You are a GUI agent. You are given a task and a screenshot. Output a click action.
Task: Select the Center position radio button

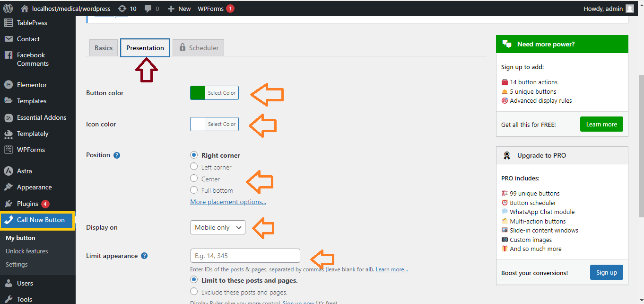tap(194, 179)
